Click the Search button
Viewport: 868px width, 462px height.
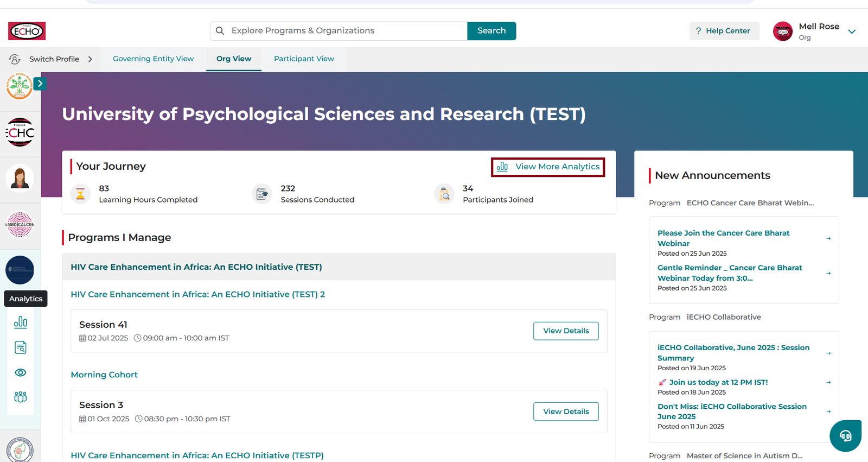coord(492,31)
